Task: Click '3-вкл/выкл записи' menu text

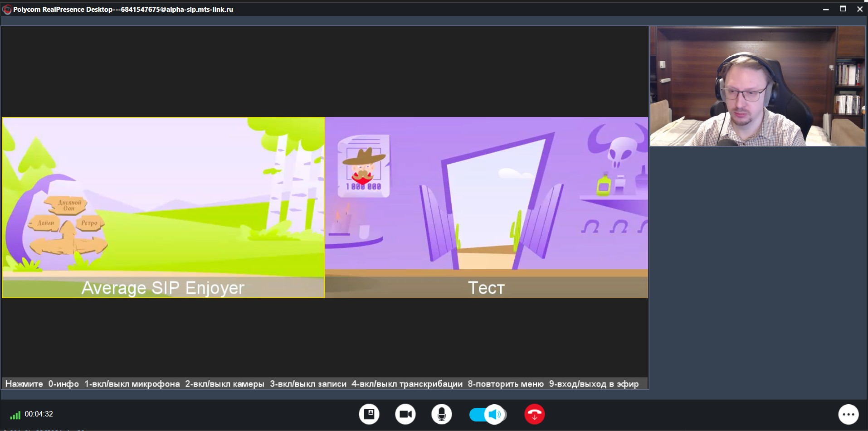Action: pos(308,384)
